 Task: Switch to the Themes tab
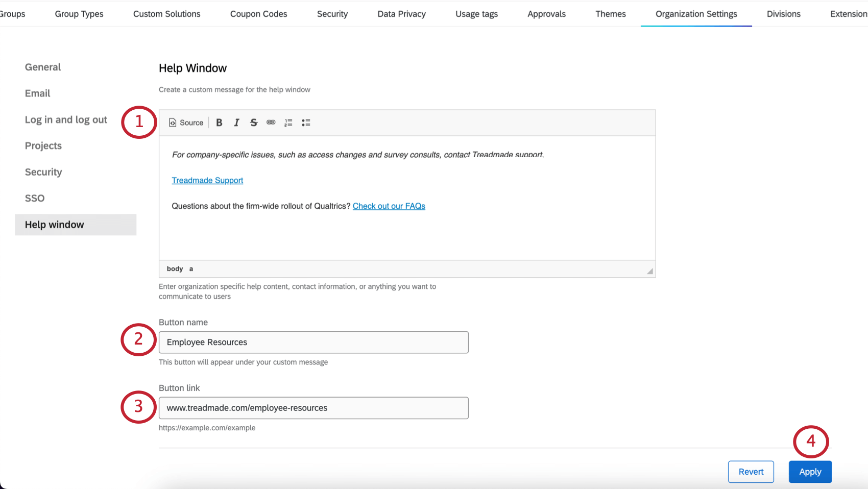(611, 14)
